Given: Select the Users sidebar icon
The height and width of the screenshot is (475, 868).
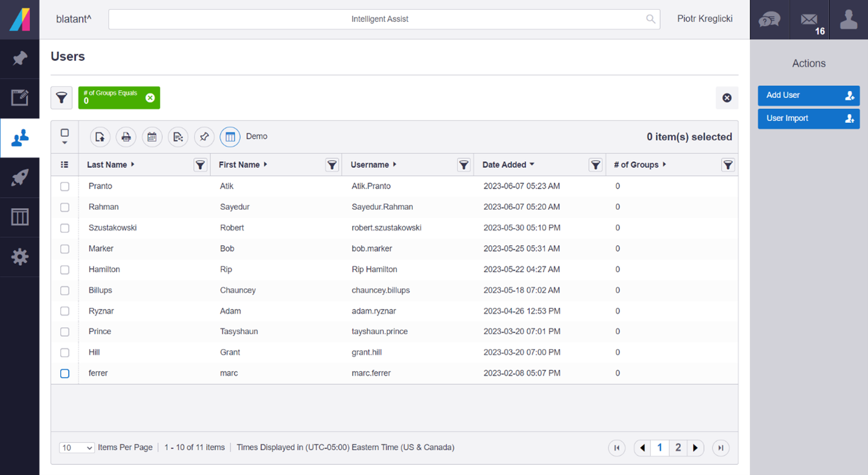Looking at the screenshot, I should [19, 138].
